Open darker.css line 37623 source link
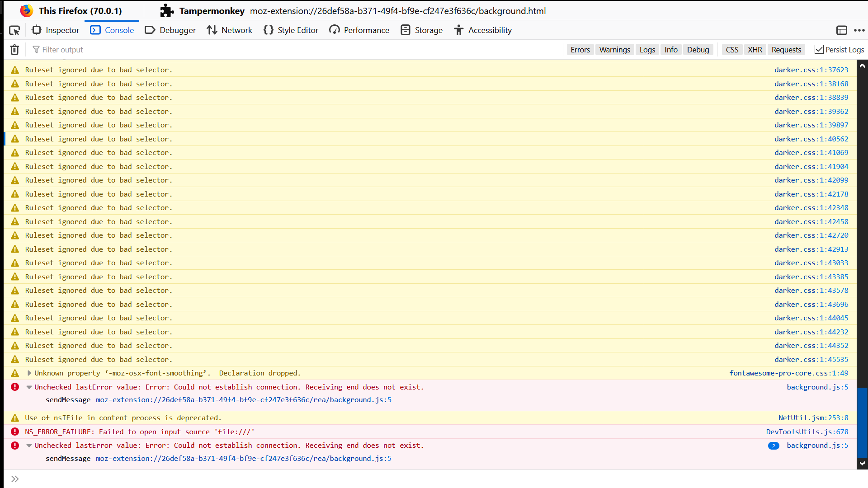The image size is (868, 488). (811, 70)
